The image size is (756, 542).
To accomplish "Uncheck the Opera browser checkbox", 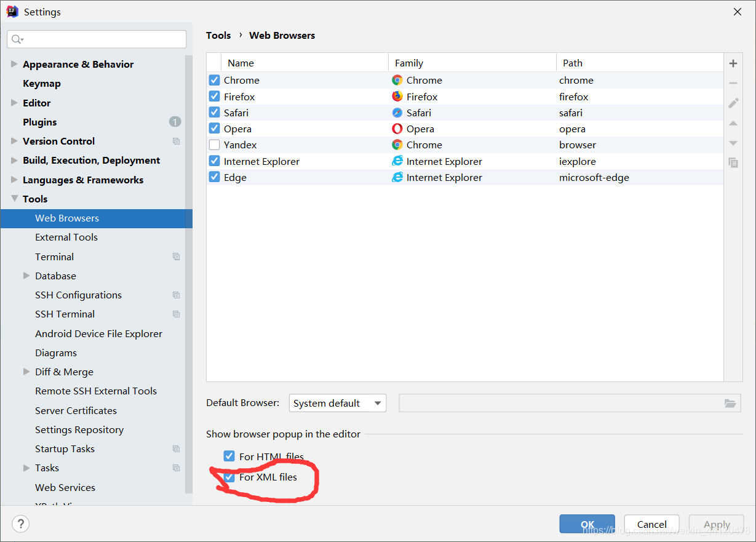I will 214,129.
